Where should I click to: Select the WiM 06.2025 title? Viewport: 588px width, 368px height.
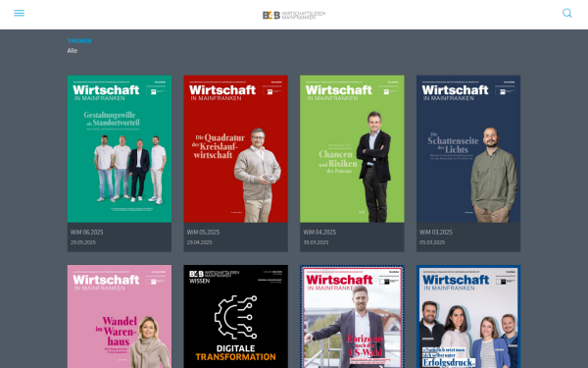[86, 232]
